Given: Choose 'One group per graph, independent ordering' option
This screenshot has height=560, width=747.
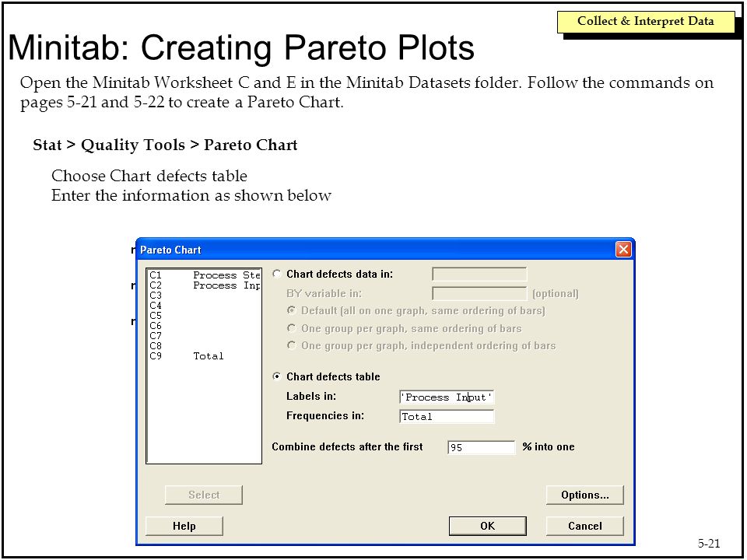Looking at the screenshot, I should click(292, 345).
